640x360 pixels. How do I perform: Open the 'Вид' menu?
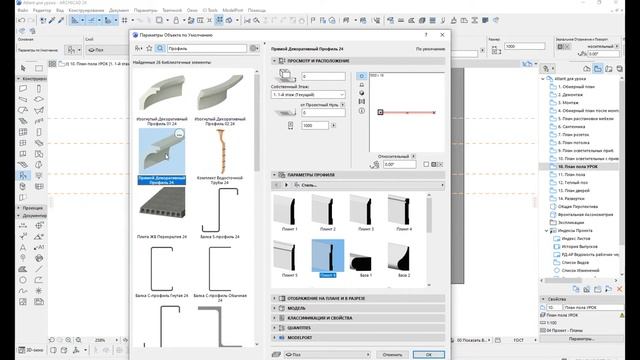click(60, 10)
